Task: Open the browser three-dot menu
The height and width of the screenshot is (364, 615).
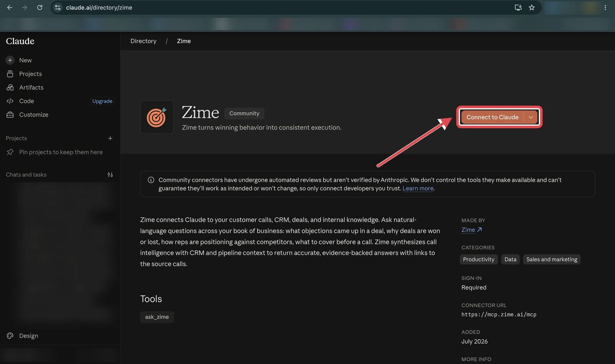Action: 605,7
